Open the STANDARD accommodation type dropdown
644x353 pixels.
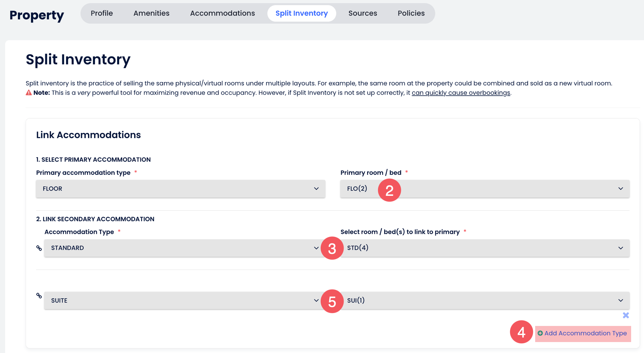(x=180, y=248)
